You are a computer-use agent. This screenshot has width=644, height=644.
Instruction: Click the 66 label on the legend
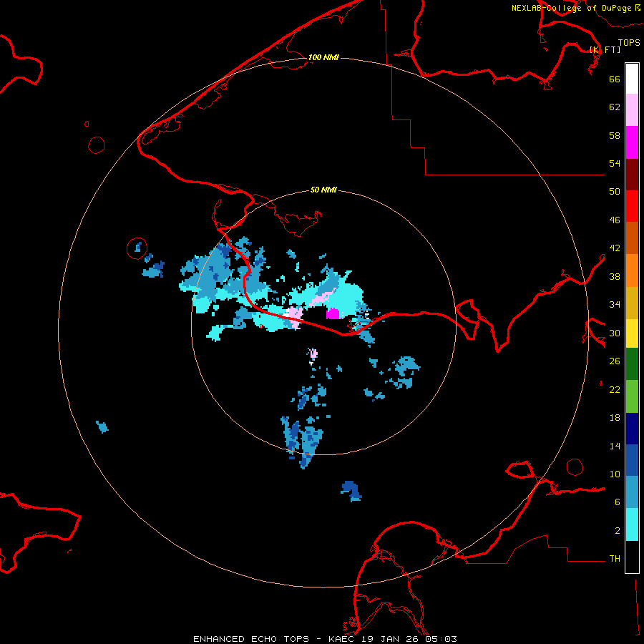(x=615, y=79)
